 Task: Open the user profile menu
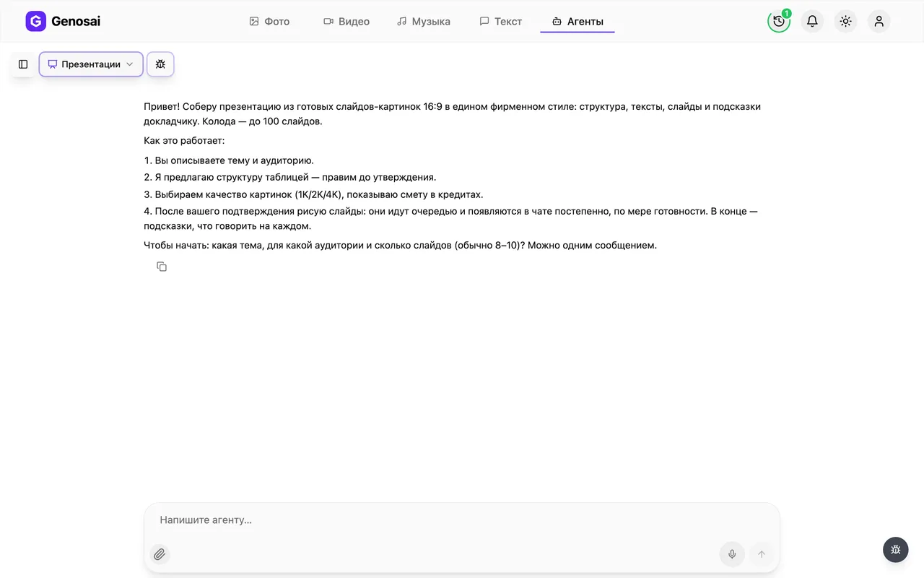pos(879,21)
